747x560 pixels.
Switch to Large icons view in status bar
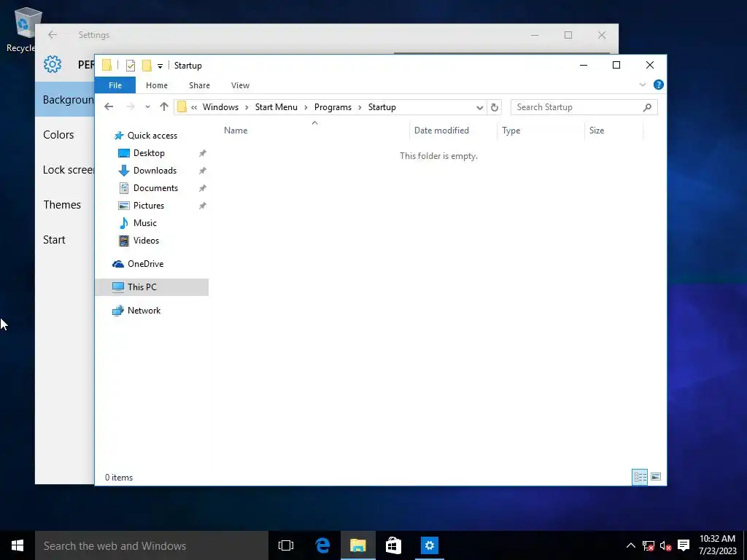656,477
